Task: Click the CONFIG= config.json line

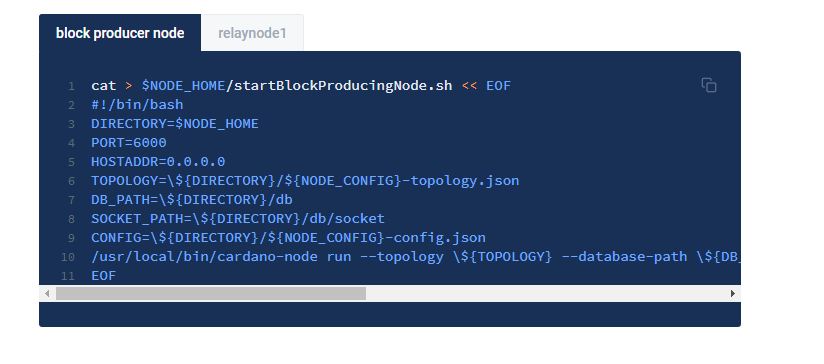Action: 289,237
